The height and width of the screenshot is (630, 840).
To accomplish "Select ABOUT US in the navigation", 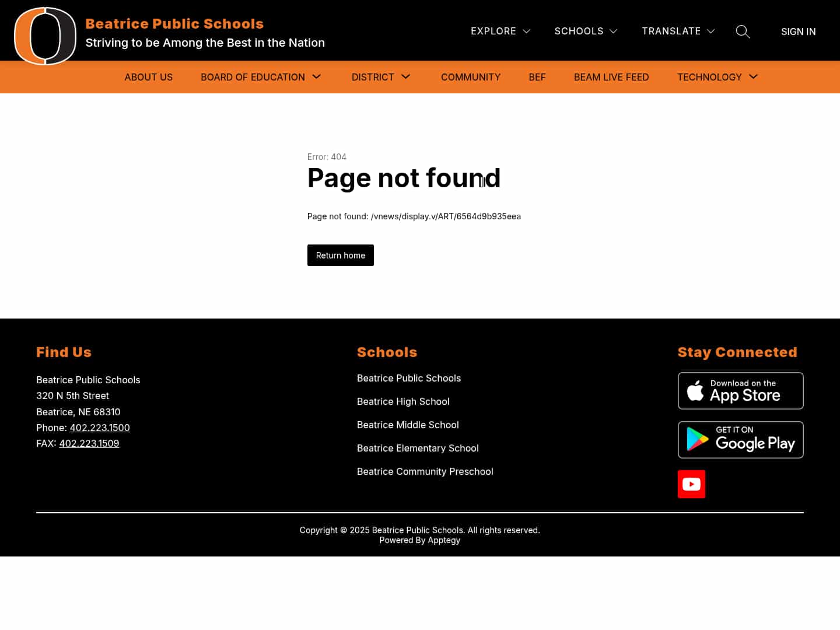I will pyautogui.click(x=148, y=77).
